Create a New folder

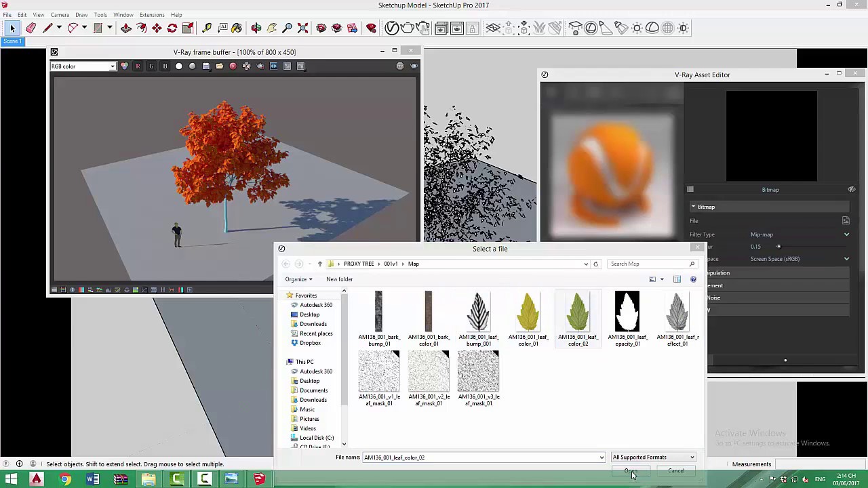coord(339,279)
